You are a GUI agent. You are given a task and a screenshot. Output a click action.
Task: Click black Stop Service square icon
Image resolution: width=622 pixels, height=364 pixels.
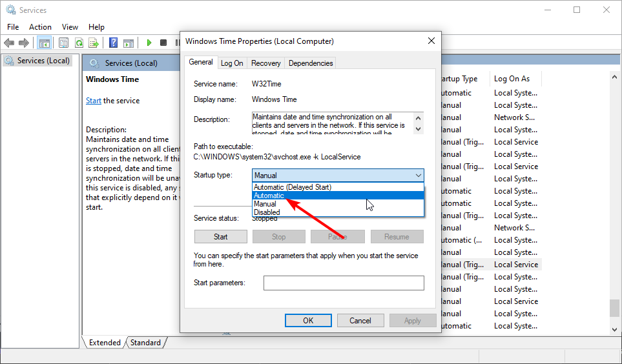tap(163, 43)
